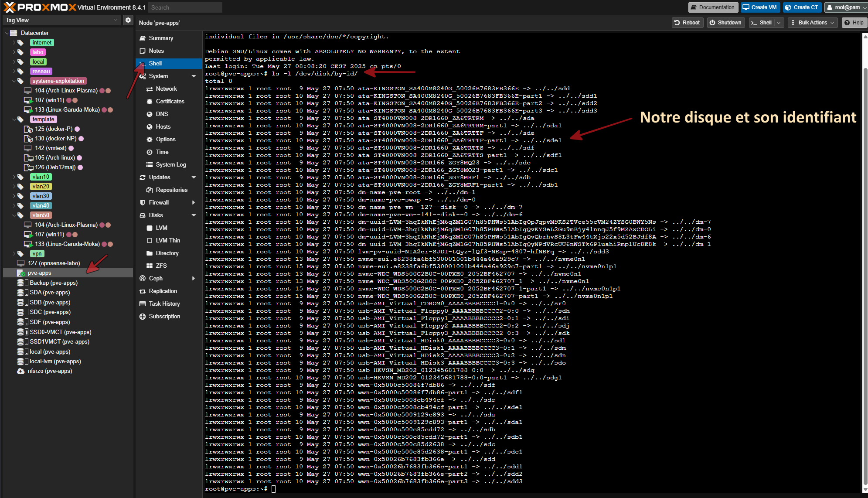Click the gear icon beside Tag View
Screen dimensions: 868x498
(x=128, y=20)
